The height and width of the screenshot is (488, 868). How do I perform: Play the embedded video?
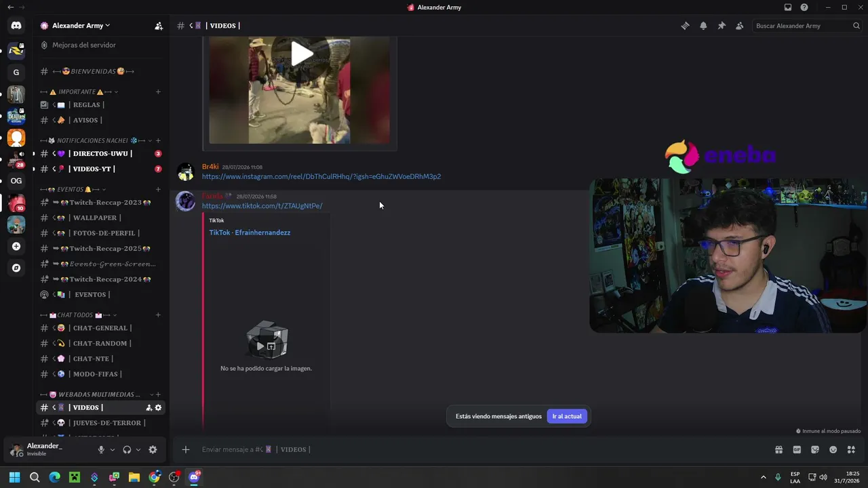point(302,54)
